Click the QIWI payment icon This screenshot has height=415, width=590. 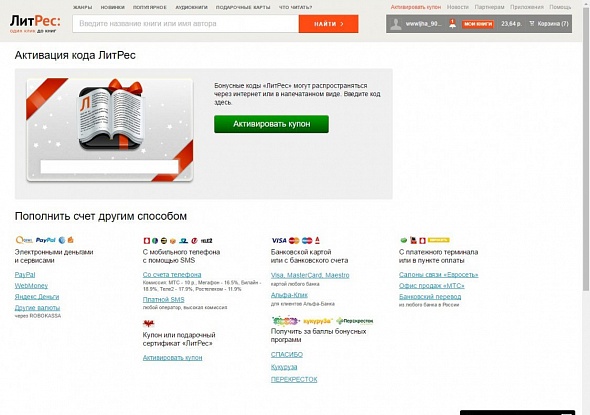[x=24, y=240]
